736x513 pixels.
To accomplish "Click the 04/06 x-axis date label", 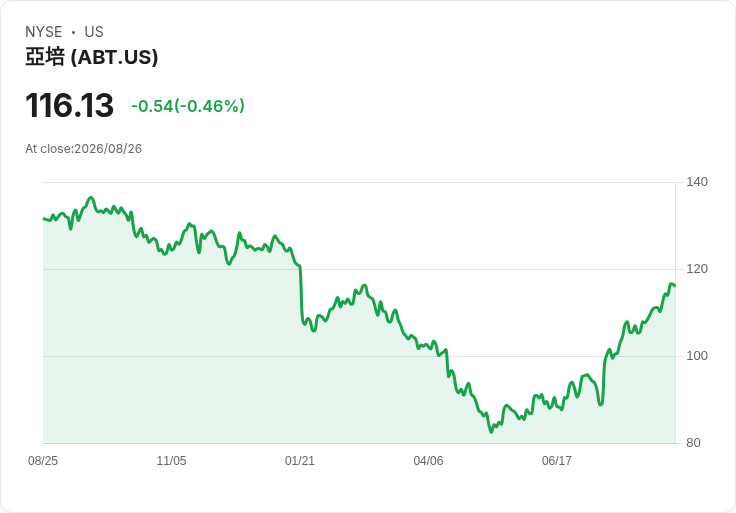I will 428,461.
